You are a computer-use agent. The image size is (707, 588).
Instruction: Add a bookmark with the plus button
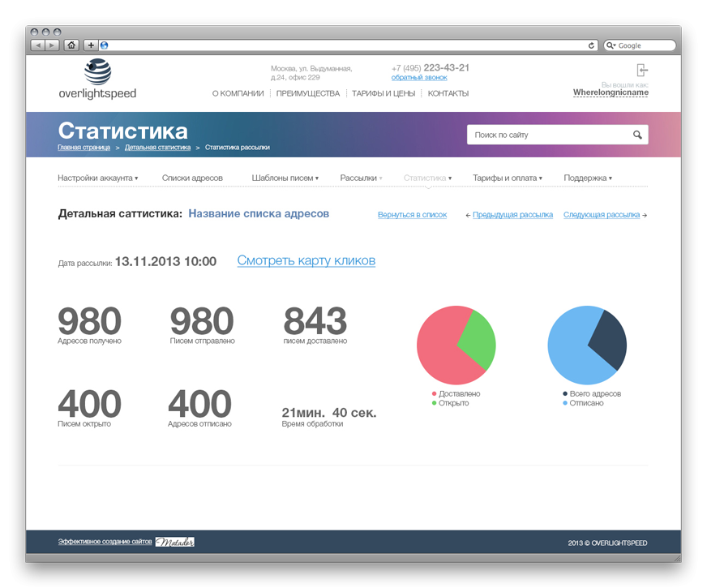point(91,45)
